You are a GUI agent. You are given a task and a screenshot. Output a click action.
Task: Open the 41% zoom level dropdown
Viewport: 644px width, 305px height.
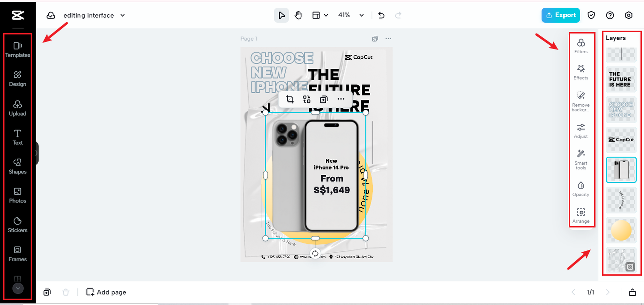click(351, 15)
